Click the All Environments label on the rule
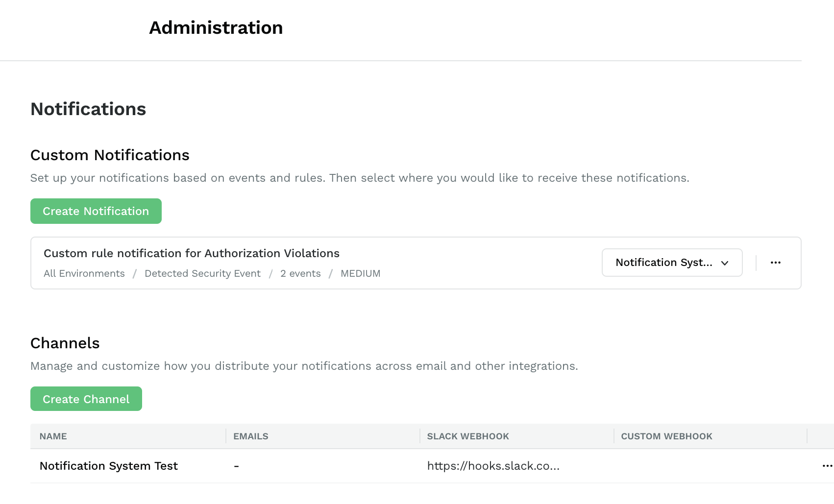 tap(84, 274)
